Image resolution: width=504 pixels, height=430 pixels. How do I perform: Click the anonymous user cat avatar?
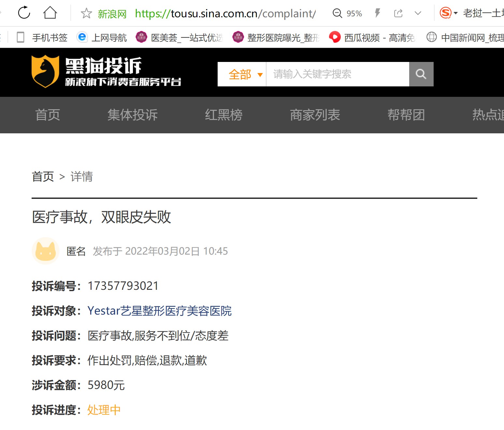[46, 251]
